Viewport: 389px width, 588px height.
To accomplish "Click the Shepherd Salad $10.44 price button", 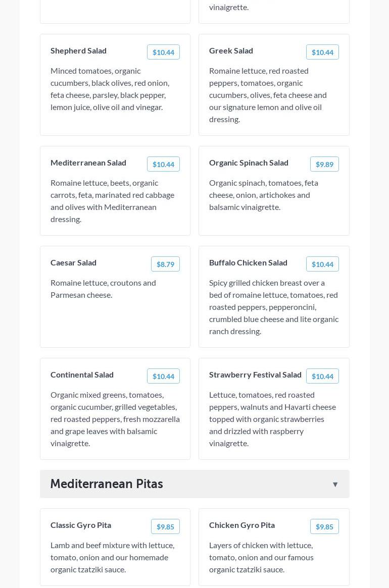I will point(163,52).
